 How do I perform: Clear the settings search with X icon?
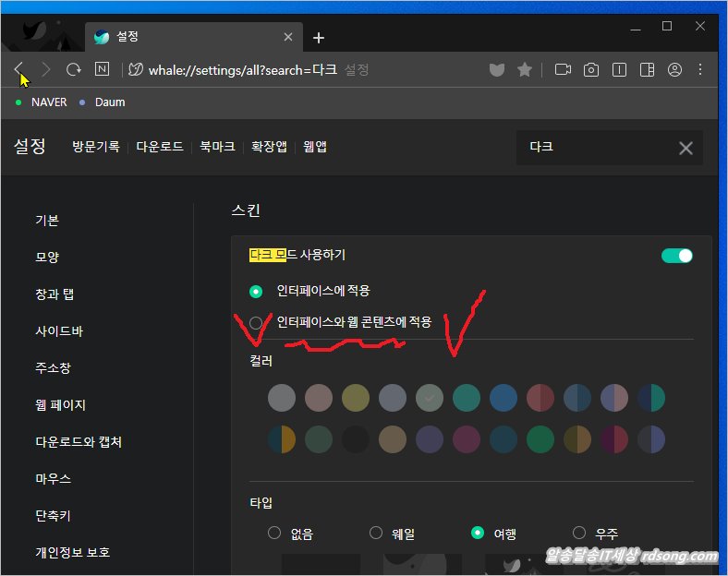click(686, 148)
